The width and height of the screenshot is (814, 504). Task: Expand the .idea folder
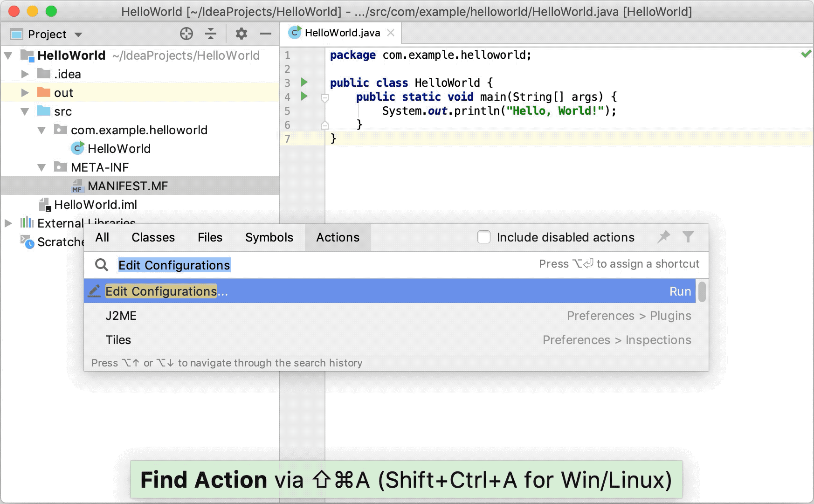[25, 74]
